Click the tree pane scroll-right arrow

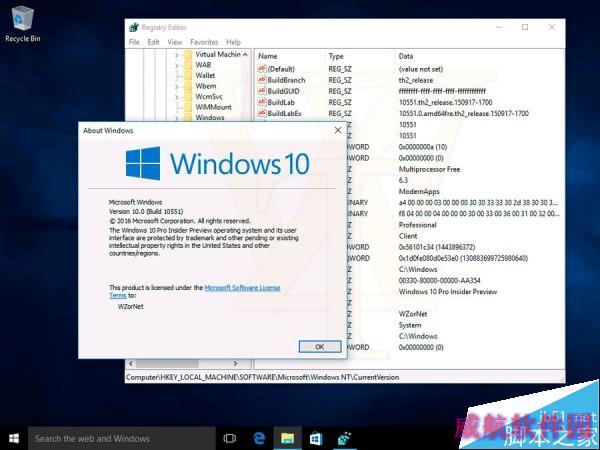pos(236,364)
